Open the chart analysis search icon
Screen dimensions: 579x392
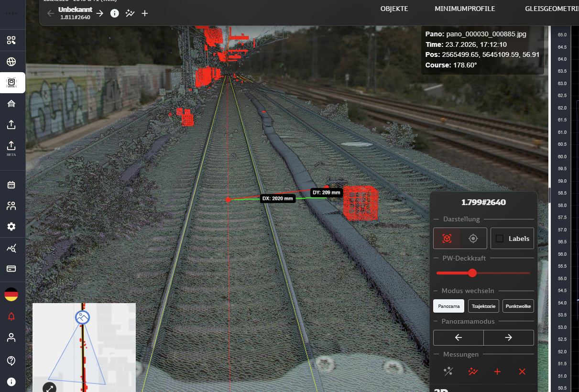click(11, 248)
